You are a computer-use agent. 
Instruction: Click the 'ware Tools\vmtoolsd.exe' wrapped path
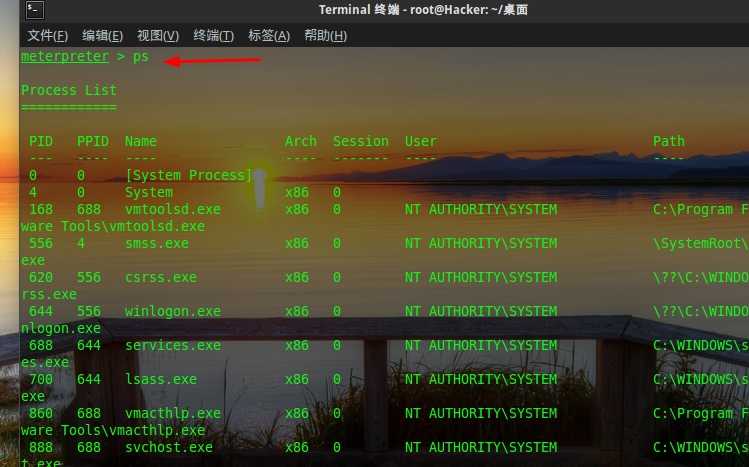[x=113, y=226]
